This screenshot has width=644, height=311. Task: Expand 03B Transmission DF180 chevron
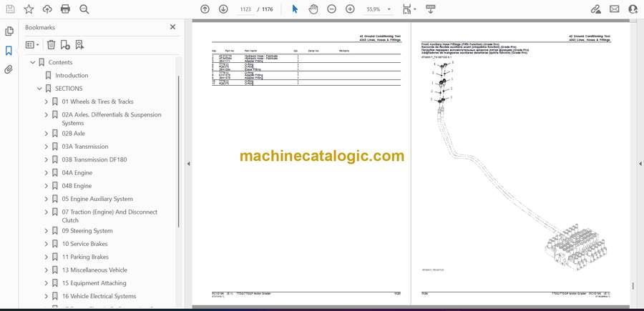point(46,159)
